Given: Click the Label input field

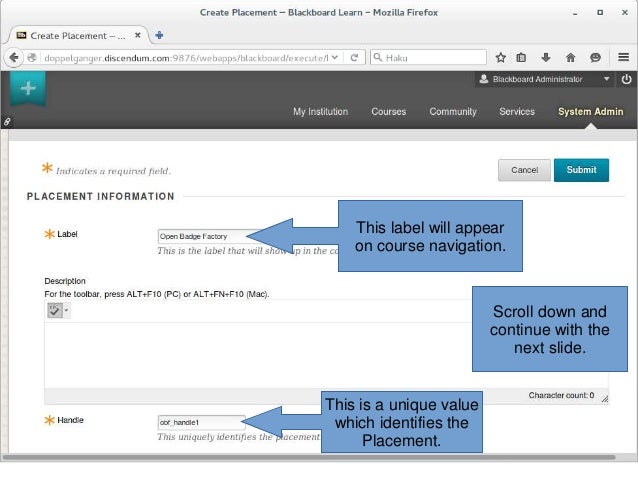Looking at the screenshot, I should pos(203,236).
